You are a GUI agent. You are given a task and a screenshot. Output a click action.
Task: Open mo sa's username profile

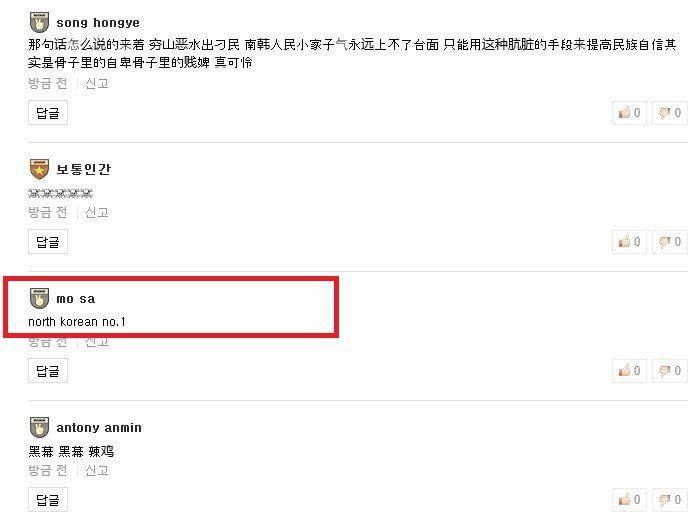pyautogui.click(x=76, y=299)
